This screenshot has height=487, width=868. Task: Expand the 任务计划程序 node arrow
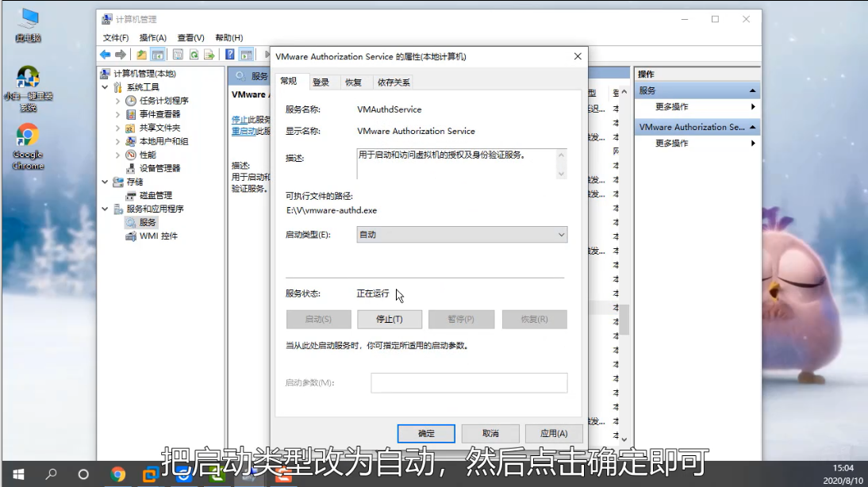pyautogui.click(x=117, y=101)
